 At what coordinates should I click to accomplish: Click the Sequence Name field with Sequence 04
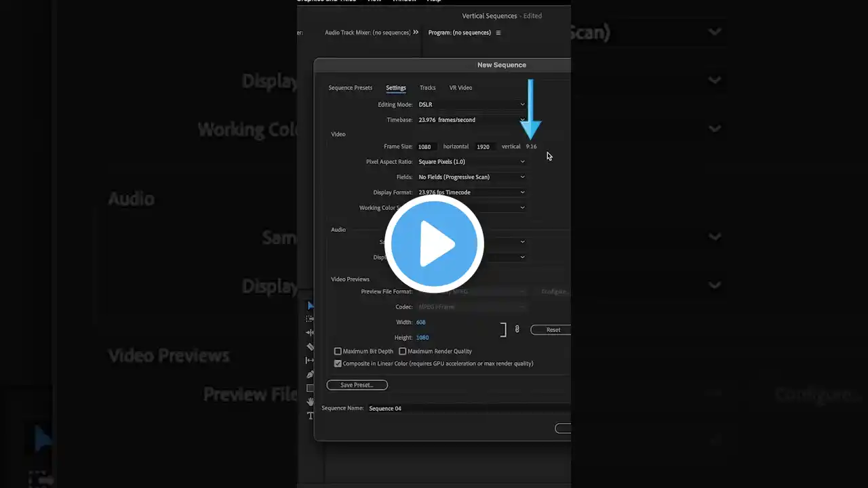468,409
